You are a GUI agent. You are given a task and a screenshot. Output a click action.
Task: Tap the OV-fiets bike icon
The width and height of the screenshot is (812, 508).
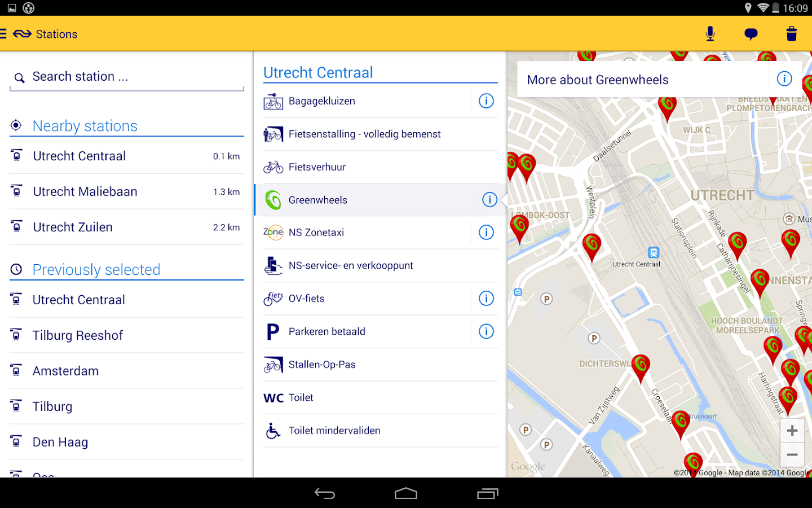[273, 299]
